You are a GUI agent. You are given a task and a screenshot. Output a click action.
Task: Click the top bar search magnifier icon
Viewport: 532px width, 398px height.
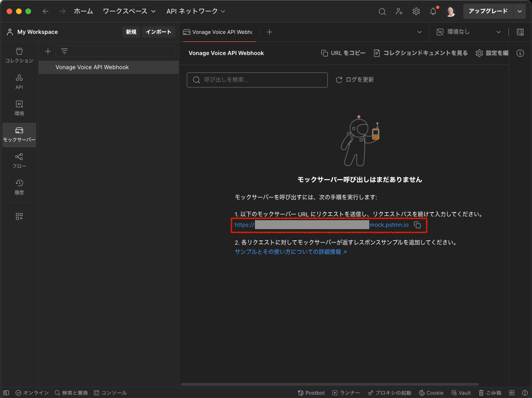pos(382,12)
